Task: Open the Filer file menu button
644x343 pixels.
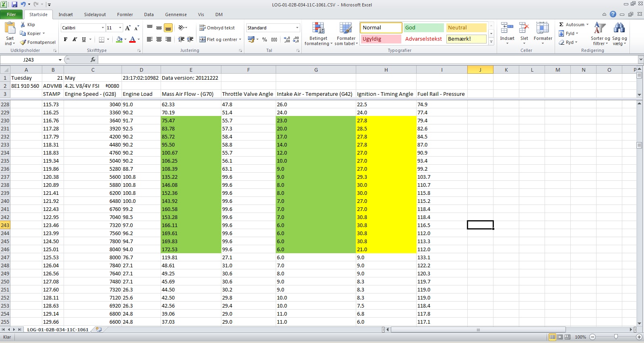Action: click(x=11, y=14)
